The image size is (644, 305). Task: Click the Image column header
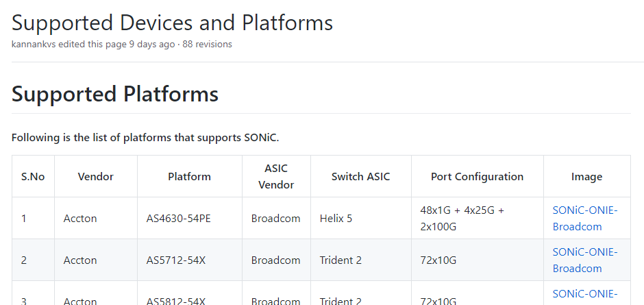[x=586, y=177]
